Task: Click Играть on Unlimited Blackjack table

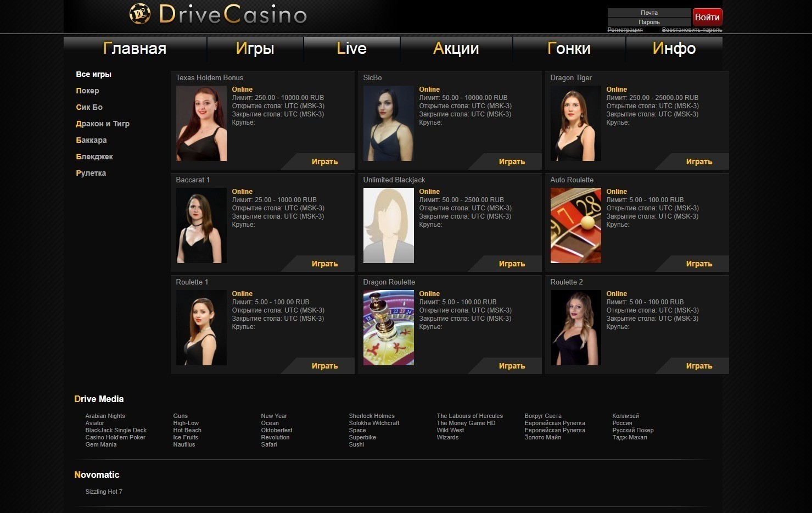Action: 512,264
